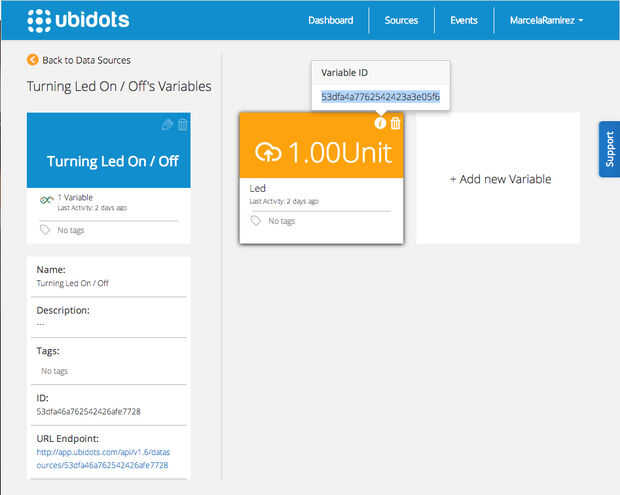Click the variable icon beside '1 Variable'

[x=47, y=200]
